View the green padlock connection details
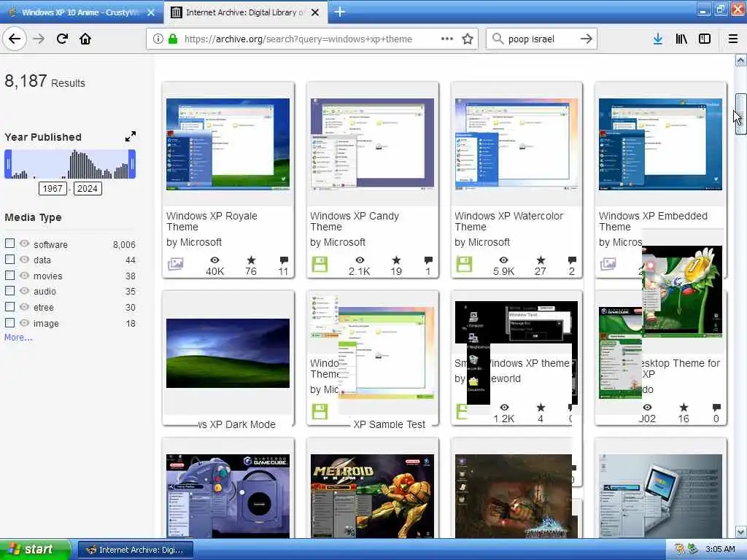The height and width of the screenshot is (560, 747). tap(172, 39)
